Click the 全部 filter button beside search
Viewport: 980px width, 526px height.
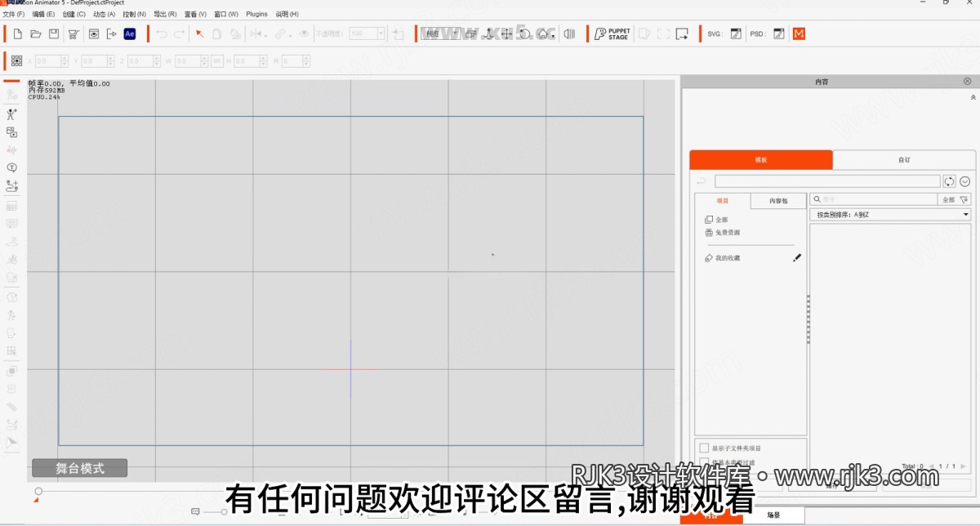point(948,199)
